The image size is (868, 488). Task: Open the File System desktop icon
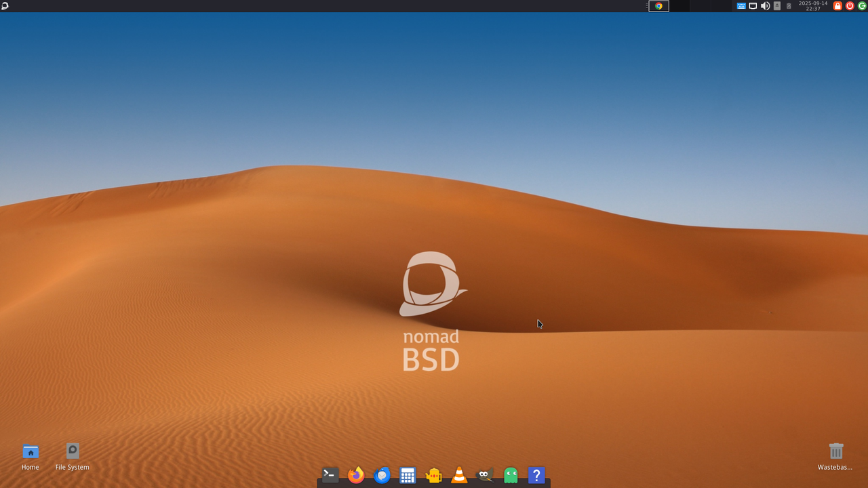[73, 456]
